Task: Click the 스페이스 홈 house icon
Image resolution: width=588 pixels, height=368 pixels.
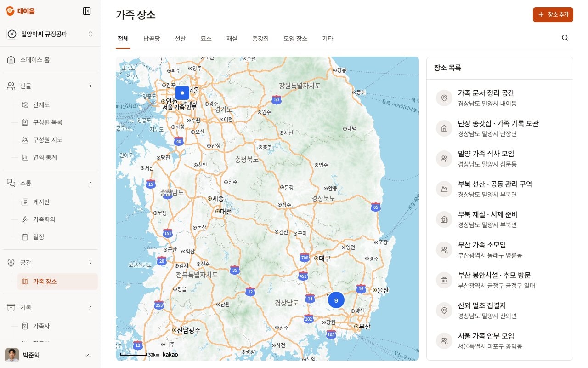Action: pos(11,60)
